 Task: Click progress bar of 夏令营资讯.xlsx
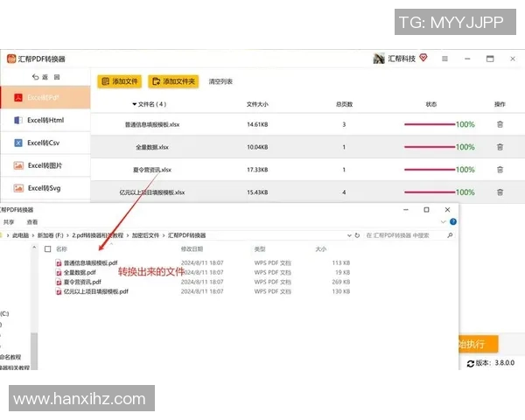[x=430, y=170]
